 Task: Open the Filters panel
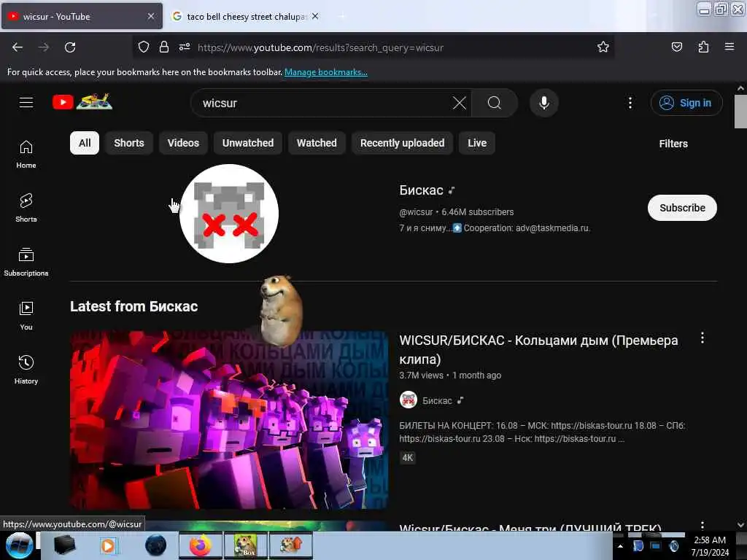coord(673,144)
